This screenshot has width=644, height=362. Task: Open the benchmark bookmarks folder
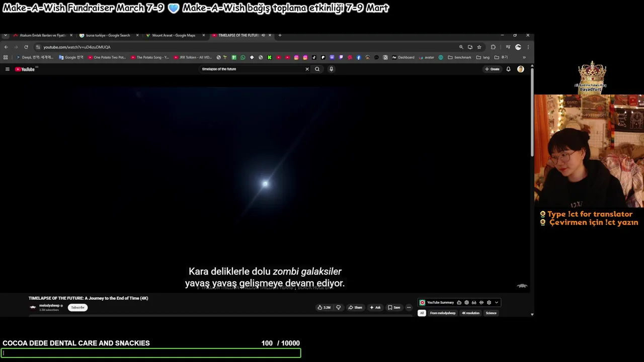coord(459,57)
